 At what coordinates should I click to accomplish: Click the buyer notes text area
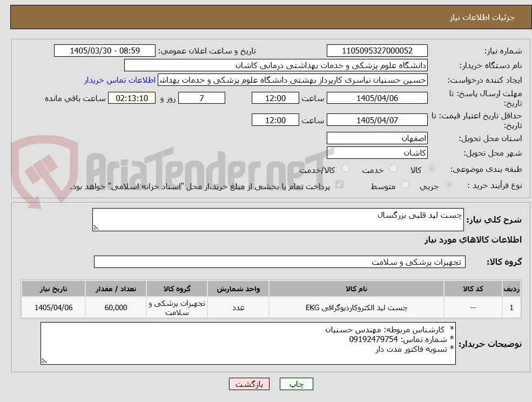pyautogui.click(x=248, y=344)
